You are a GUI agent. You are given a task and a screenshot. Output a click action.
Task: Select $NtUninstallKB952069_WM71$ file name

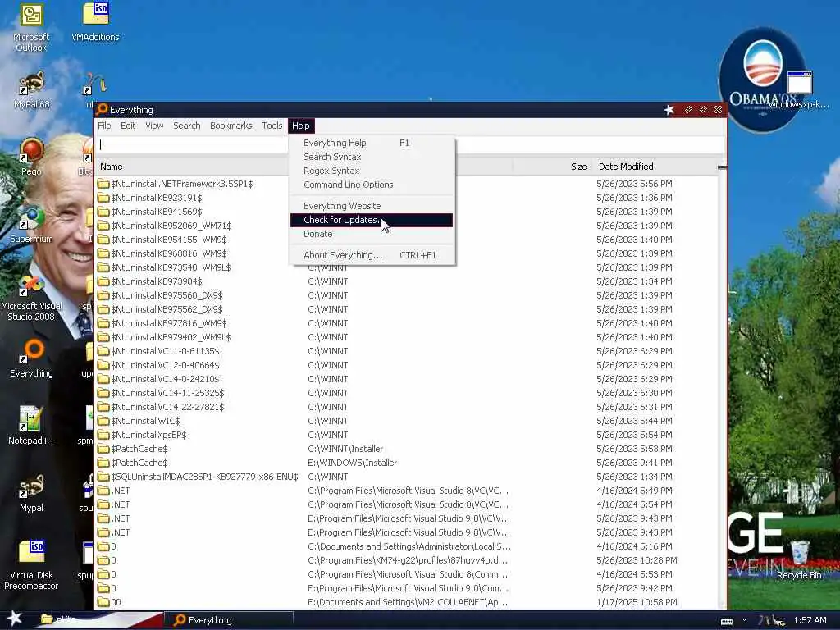click(x=171, y=226)
